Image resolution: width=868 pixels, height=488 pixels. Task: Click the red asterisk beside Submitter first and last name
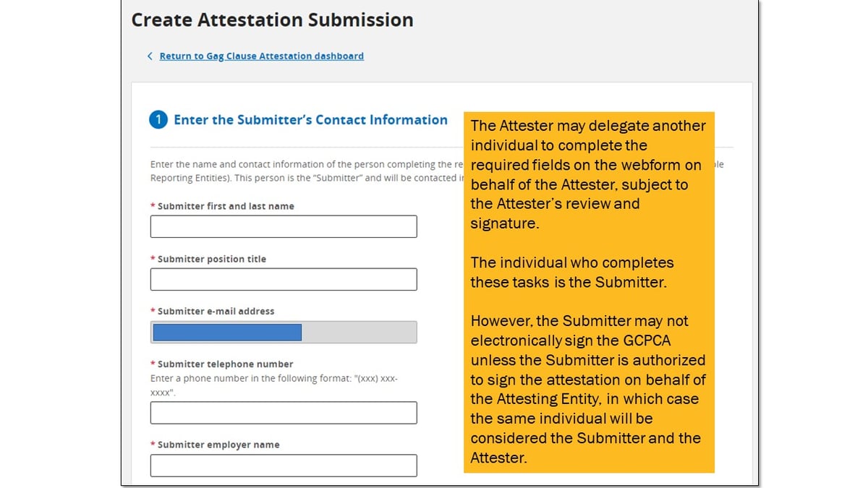click(x=153, y=206)
